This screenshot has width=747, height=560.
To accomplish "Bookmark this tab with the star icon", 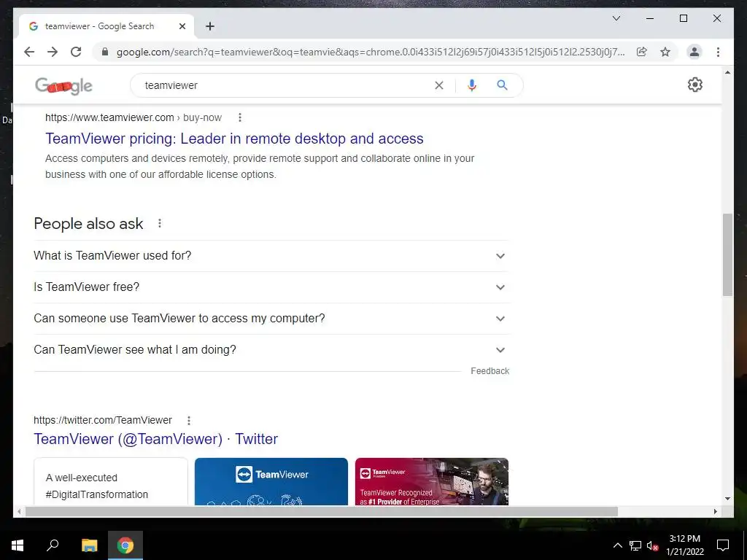I will [665, 52].
